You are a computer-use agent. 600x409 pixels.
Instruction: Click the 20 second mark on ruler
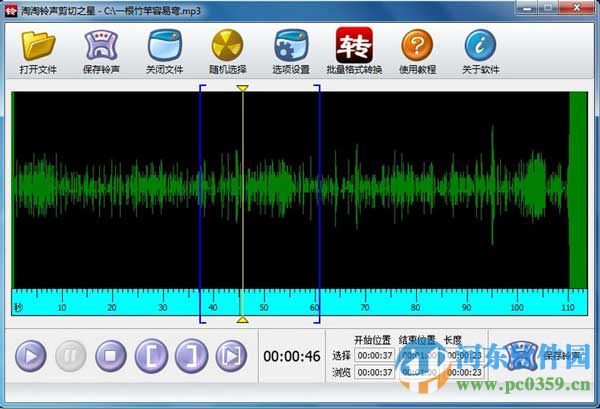[112, 307]
